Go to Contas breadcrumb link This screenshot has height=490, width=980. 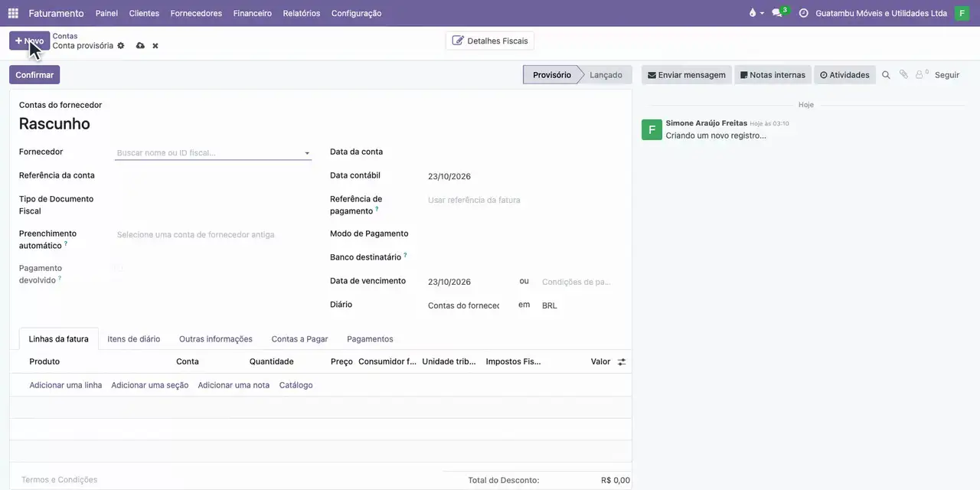coord(65,36)
